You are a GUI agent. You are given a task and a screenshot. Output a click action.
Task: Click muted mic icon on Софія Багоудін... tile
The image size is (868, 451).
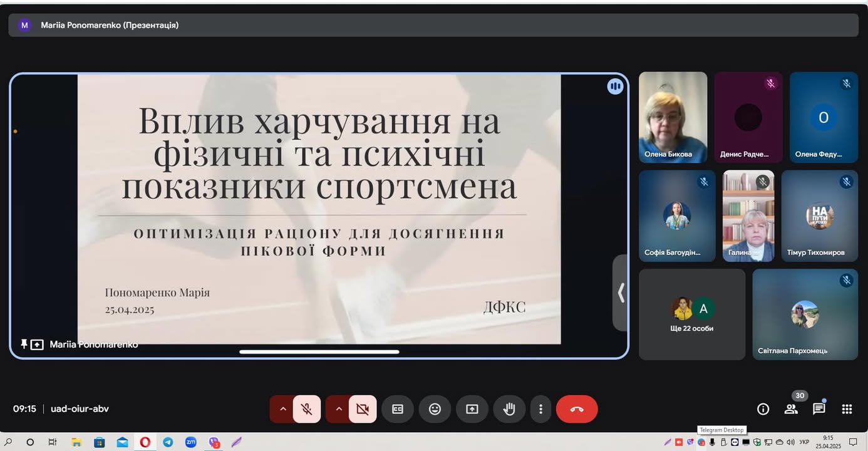pyautogui.click(x=704, y=182)
